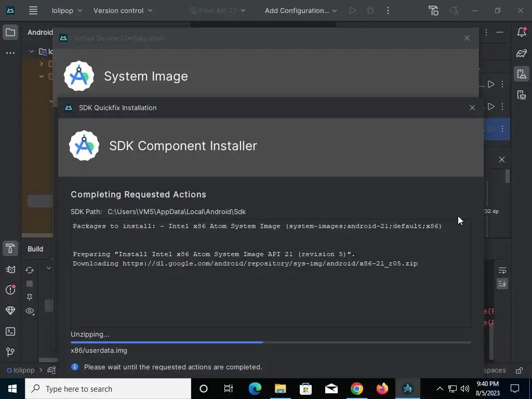532x399 pixels.
Task: Click the Packages to install log line
Action: point(257,227)
